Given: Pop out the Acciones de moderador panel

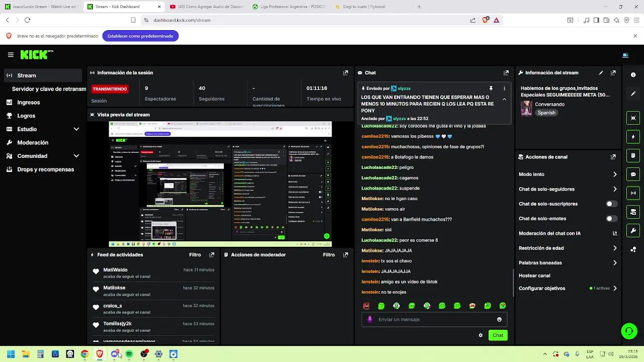Looking at the screenshot, I should click(345, 255).
